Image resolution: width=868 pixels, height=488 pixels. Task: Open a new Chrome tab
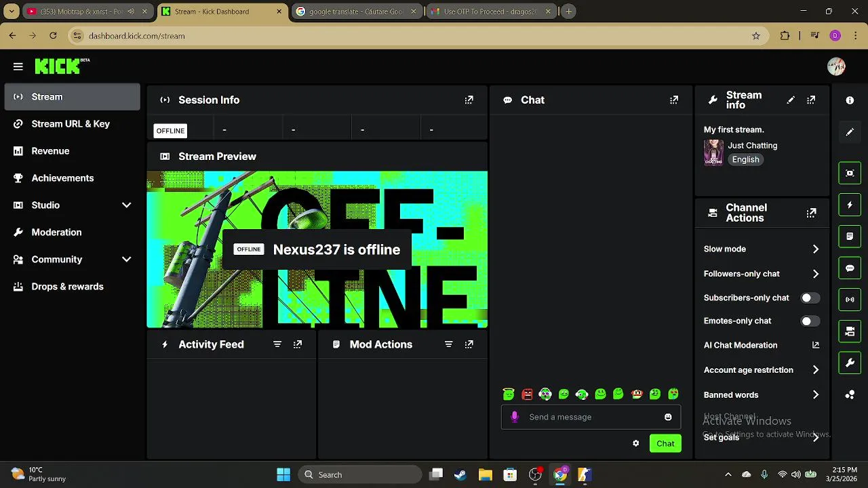pyautogui.click(x=569, y=12)
